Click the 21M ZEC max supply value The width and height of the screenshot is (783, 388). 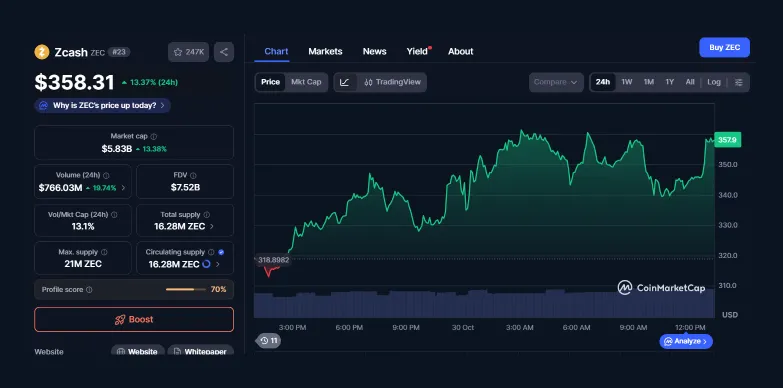click(83, 264)
